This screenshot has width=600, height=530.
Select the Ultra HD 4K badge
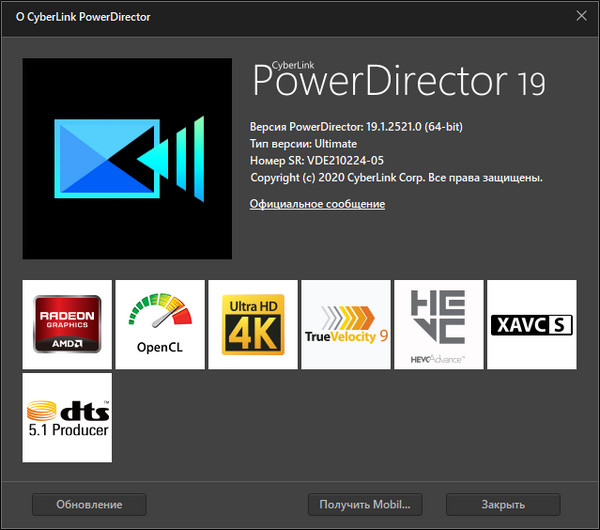253,324
